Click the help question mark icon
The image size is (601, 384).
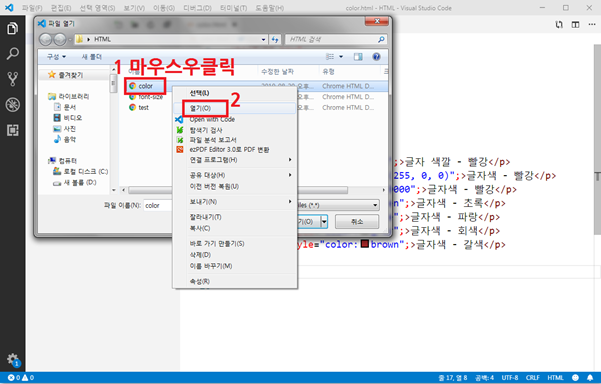pyautogui.click(x=376, y=57)
